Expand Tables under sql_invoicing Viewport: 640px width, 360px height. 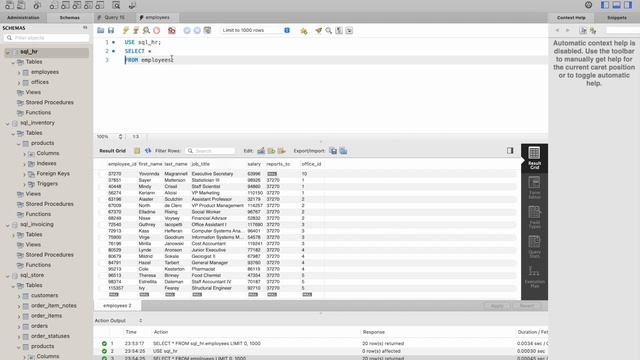[x=13, y=235]
